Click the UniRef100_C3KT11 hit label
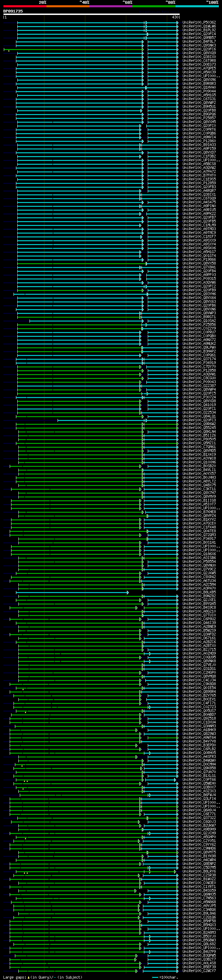This screenshot has width=222, height=980. point(199,489)
